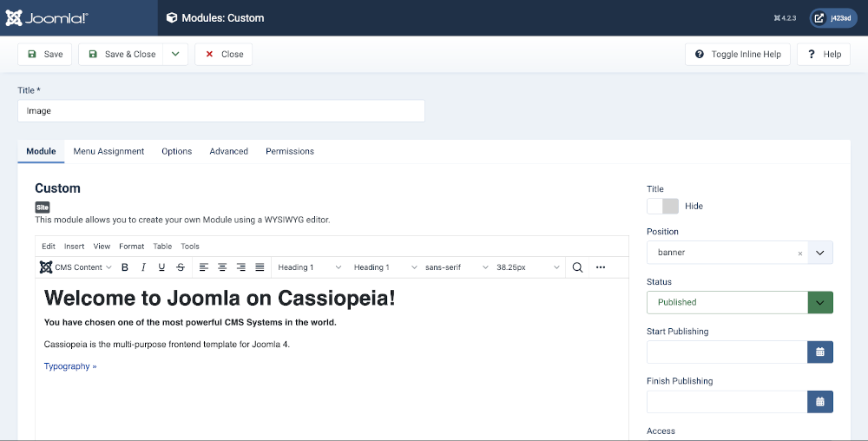Toggle underline formatting icon
This screenshot has height=441, width=868.
[x=161, y=267]
